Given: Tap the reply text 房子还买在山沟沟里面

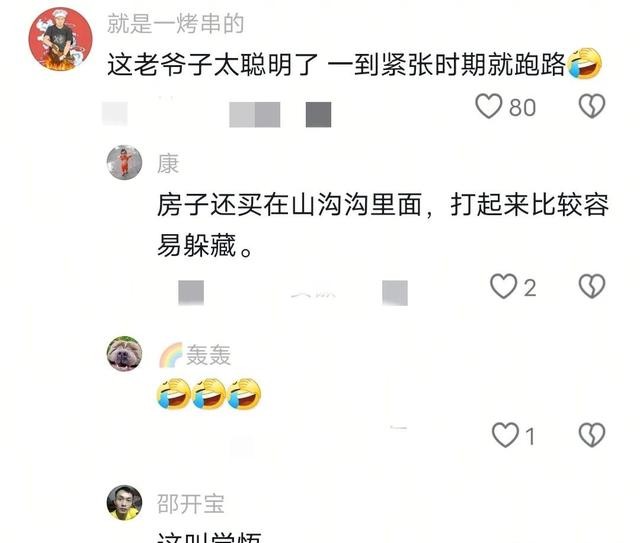Looking at the screenshot, I should coord(290,204).
